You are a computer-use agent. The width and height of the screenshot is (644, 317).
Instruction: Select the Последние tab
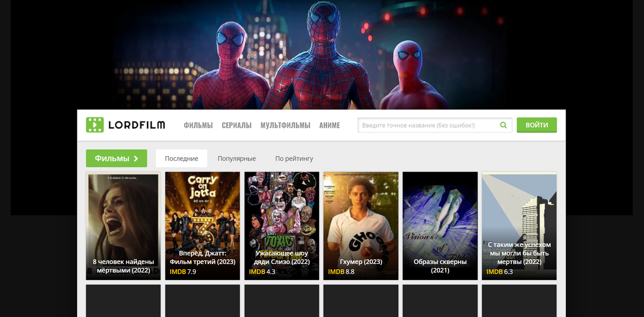181,159
